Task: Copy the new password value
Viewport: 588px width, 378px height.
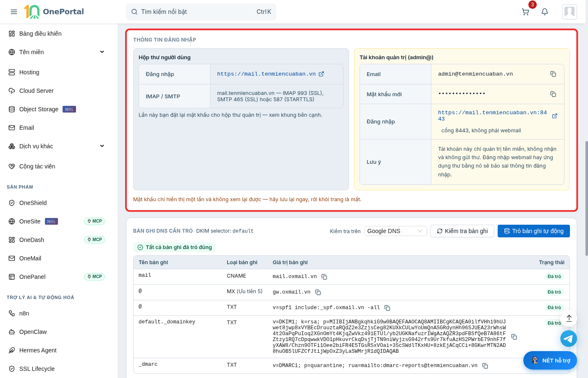Action: pyautogui.click(x=553, y=94)
